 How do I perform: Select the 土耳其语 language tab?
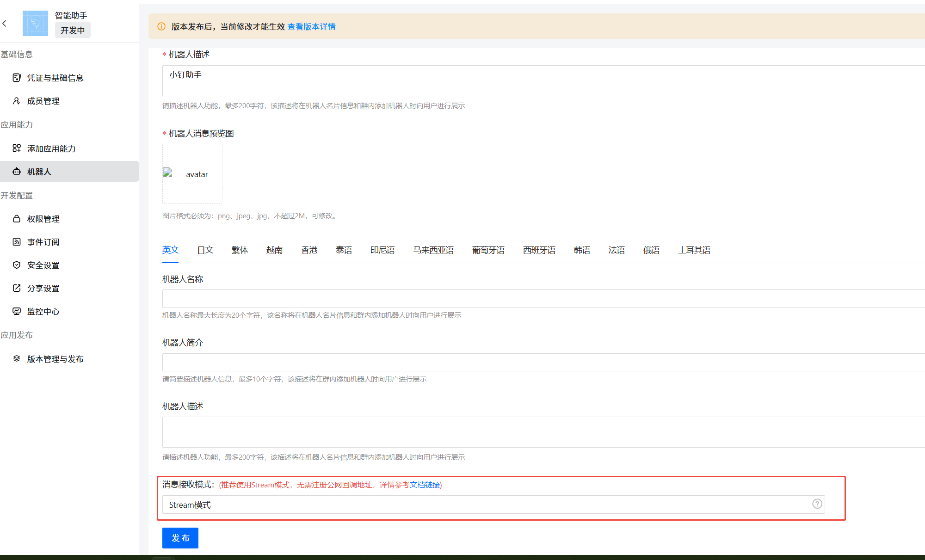tap(694, 250)
